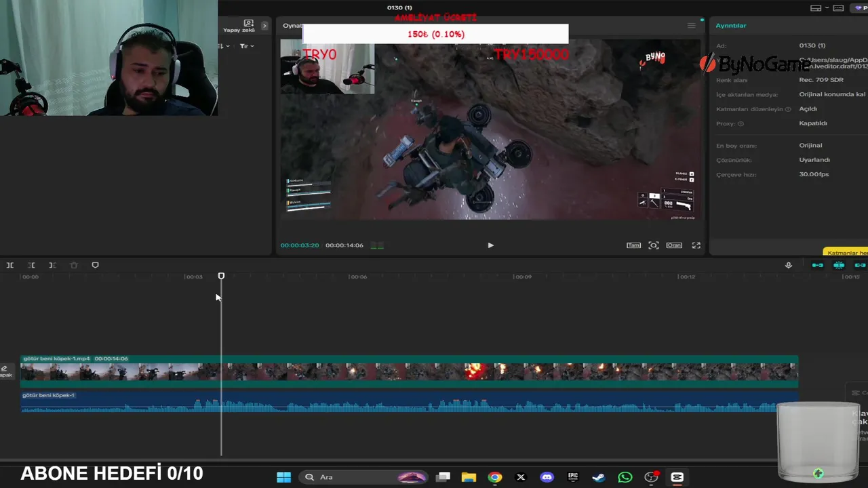
Task: Open File Explorer from the taskbar
Action: click(x=469, y=477)
